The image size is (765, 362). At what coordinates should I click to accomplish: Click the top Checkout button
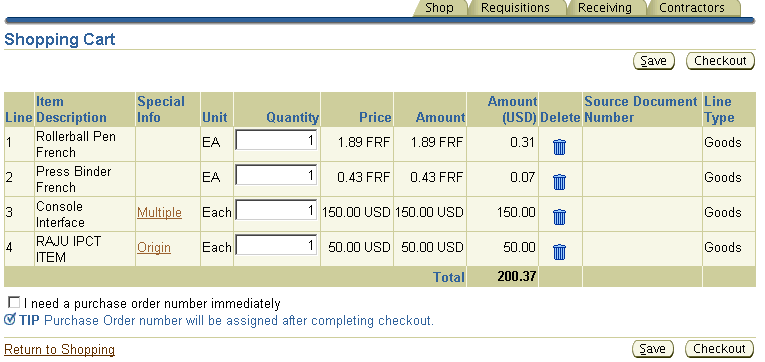(720, 61)
